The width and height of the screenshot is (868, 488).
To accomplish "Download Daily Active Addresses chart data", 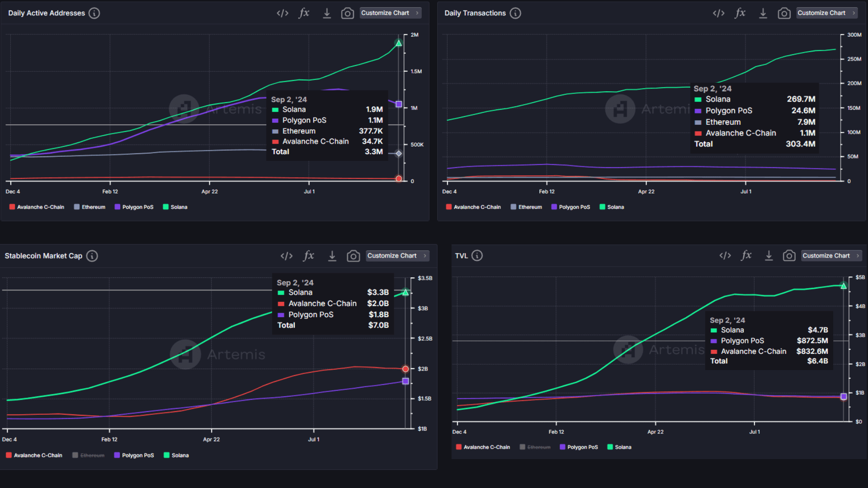I will point(327,13).
